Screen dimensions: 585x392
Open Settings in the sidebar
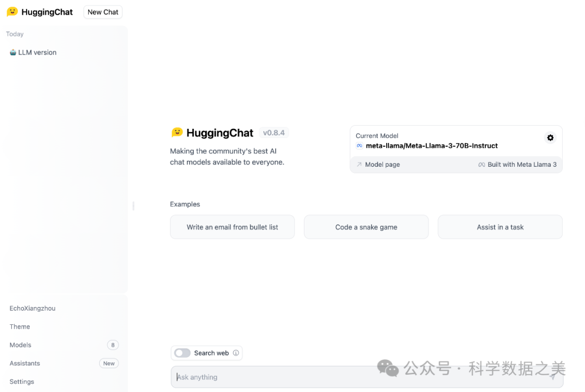click(22, 382)
